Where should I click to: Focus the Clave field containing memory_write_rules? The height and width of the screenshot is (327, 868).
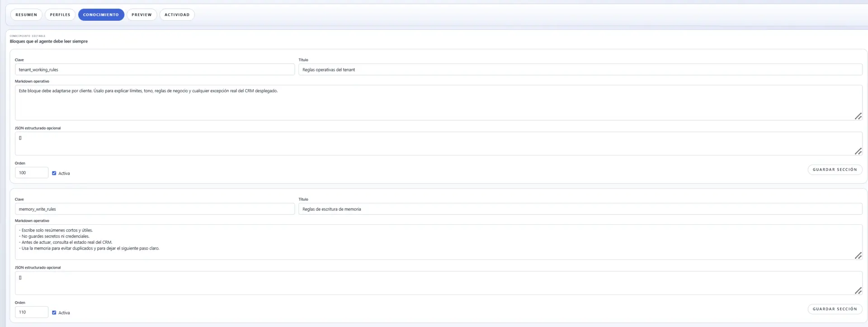click(x=155, y=209)
